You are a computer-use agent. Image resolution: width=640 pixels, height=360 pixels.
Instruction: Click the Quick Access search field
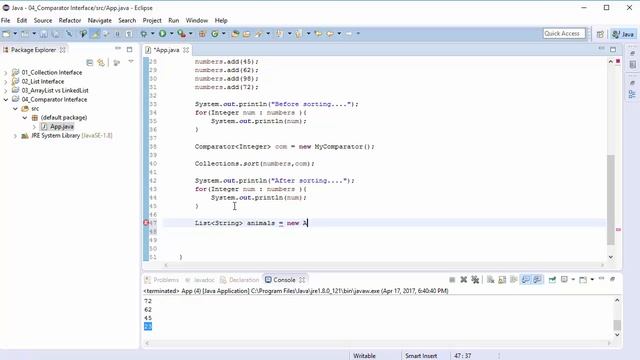[x=564, y=33]
